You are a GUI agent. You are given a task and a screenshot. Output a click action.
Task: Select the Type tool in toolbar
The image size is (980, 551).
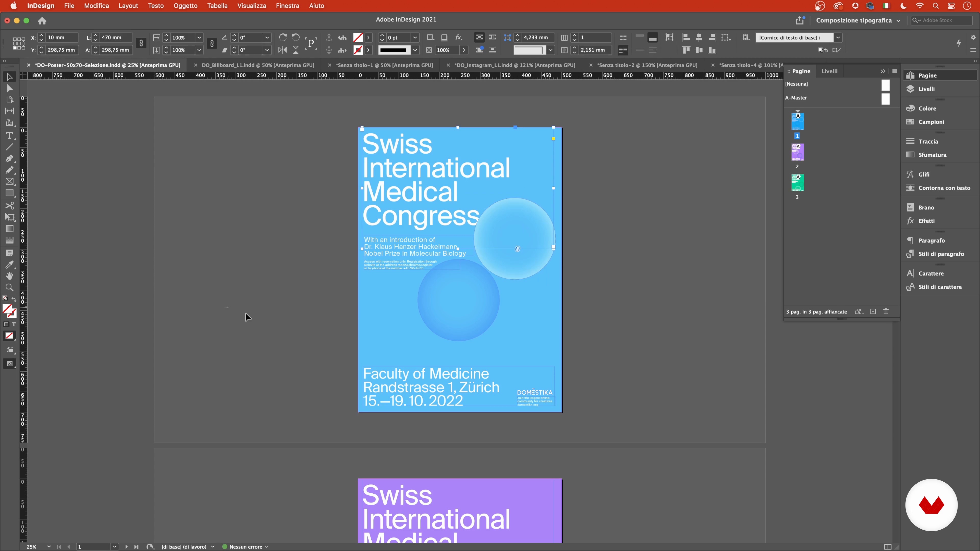[x=9, y=136]
